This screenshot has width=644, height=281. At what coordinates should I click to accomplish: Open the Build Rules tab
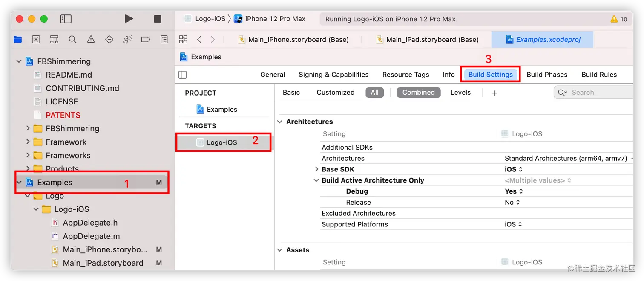coord(599,75)
